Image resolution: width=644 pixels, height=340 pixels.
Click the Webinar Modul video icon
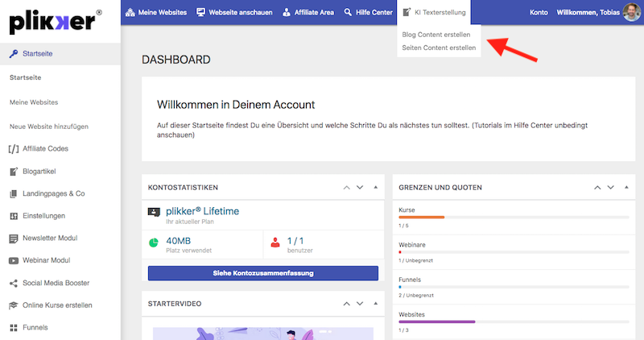[x=14, y=261]
